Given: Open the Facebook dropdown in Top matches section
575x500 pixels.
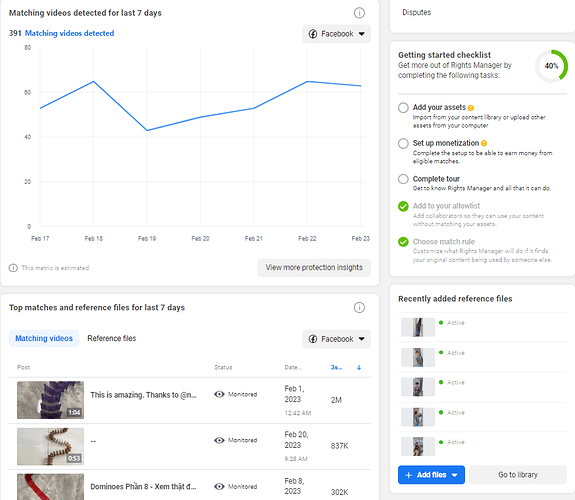Looking at the screenshot, I should click(336, 339).
